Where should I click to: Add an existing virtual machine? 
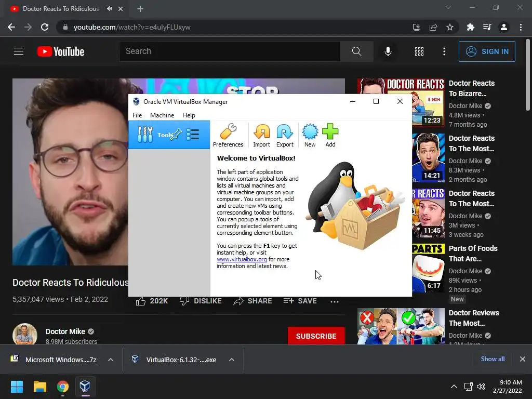[330, 135]
